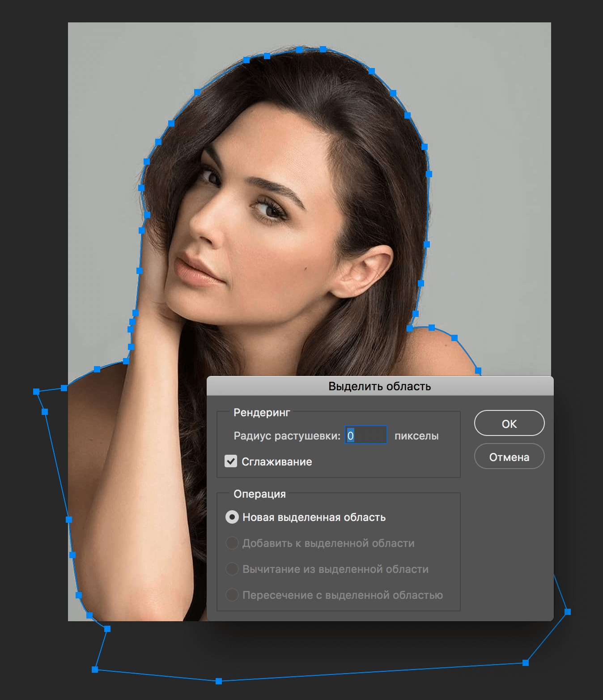This screenshot has height=700, width=603.
Task: Choose Вычитание из выделенной области radio button
Action: (232, 569)
